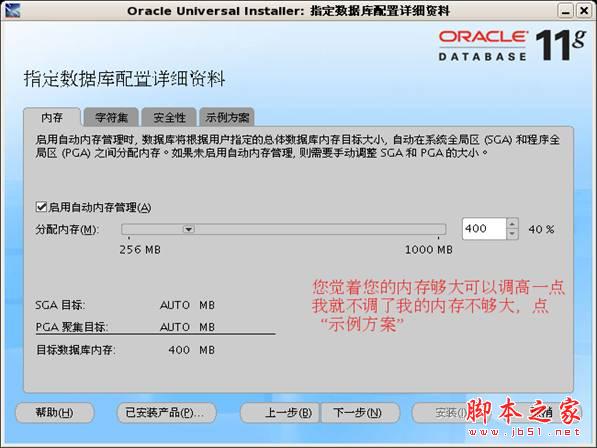The width and height of the screenshot is (597, 448).
Task: Click the 分配内存 value field showing 400
Action: pyautogui.click(x=484, y=229)
